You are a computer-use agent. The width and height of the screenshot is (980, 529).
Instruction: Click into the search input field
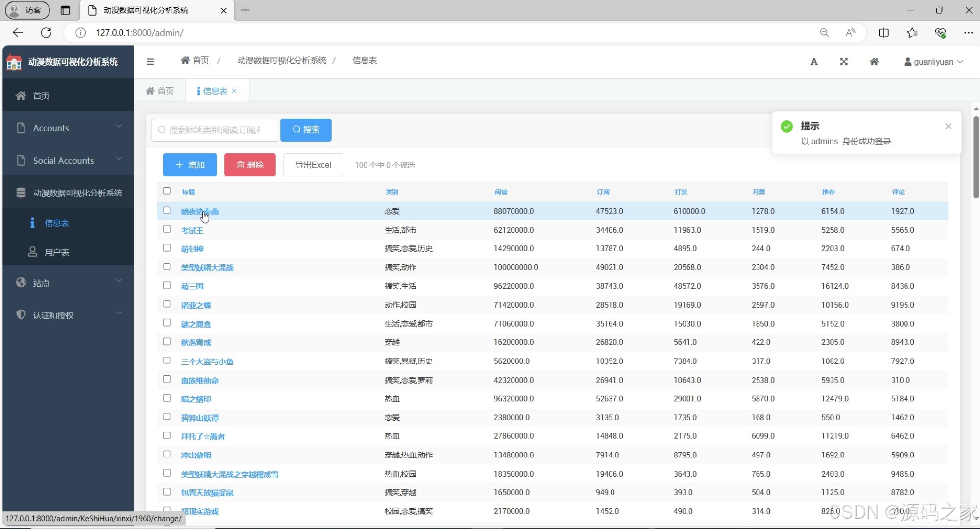pyautogui.click(x=216, y=130)
